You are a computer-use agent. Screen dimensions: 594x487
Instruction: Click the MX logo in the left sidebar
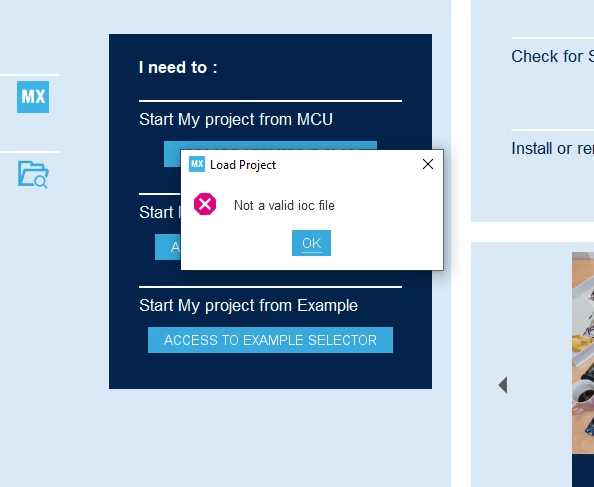point(33,97)
